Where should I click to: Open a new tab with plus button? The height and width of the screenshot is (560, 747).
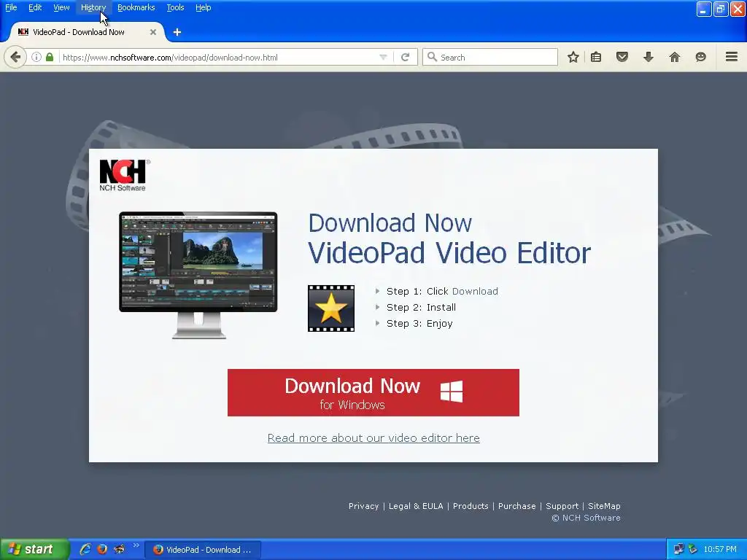coord(177,32)
